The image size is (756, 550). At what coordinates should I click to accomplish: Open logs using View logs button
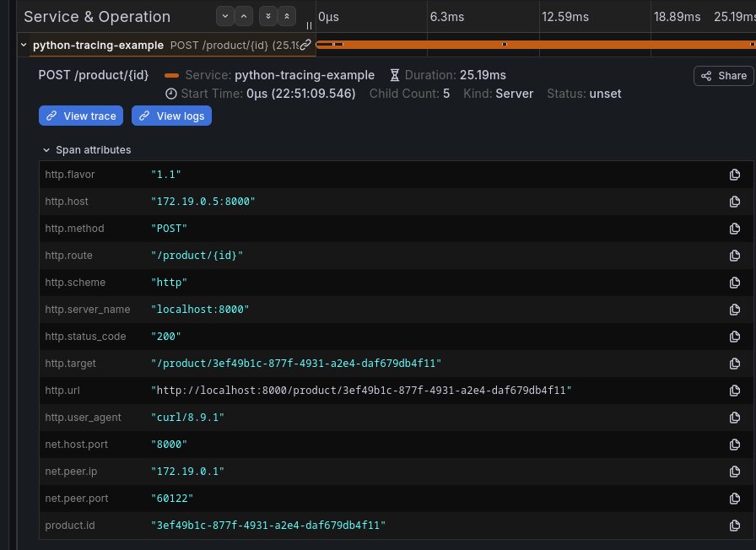(171, 116)
